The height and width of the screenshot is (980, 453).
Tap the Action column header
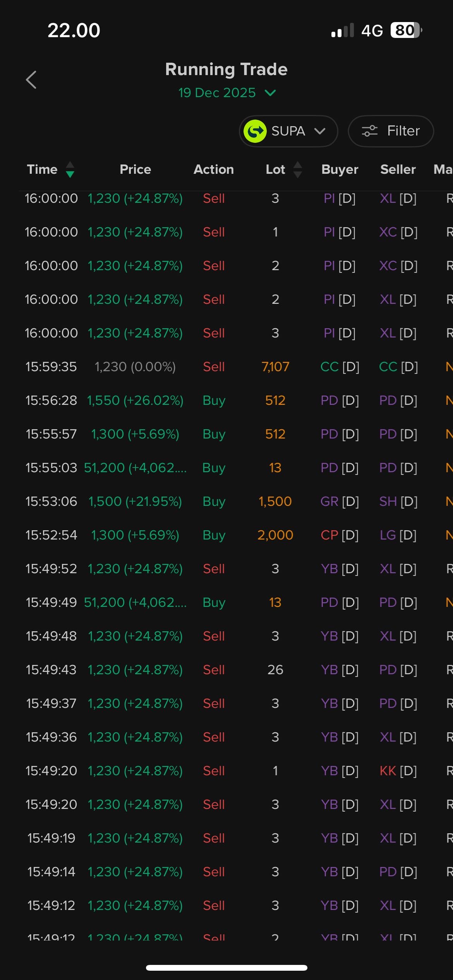click(214, 170)
